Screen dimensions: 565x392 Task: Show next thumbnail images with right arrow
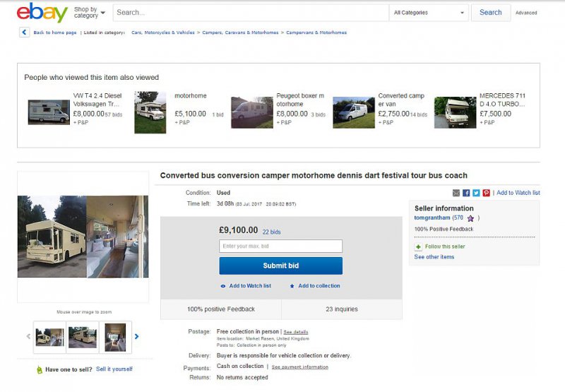click(136, 336)
